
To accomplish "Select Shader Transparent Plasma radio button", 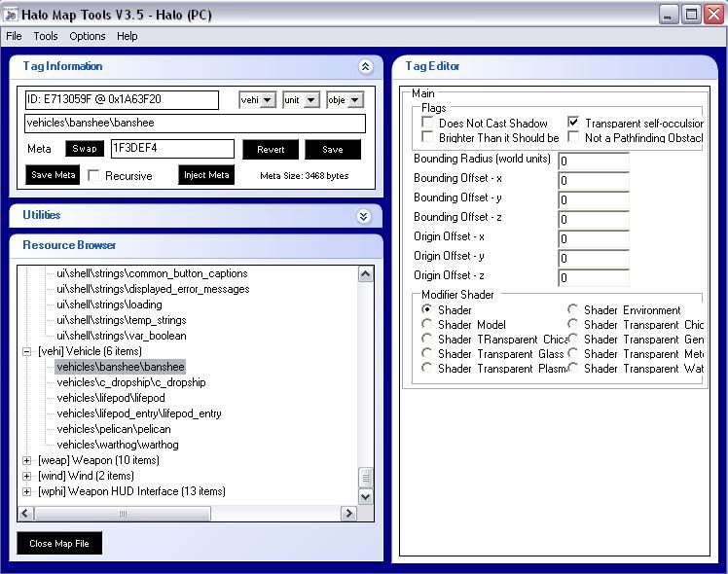I will 426,368.
